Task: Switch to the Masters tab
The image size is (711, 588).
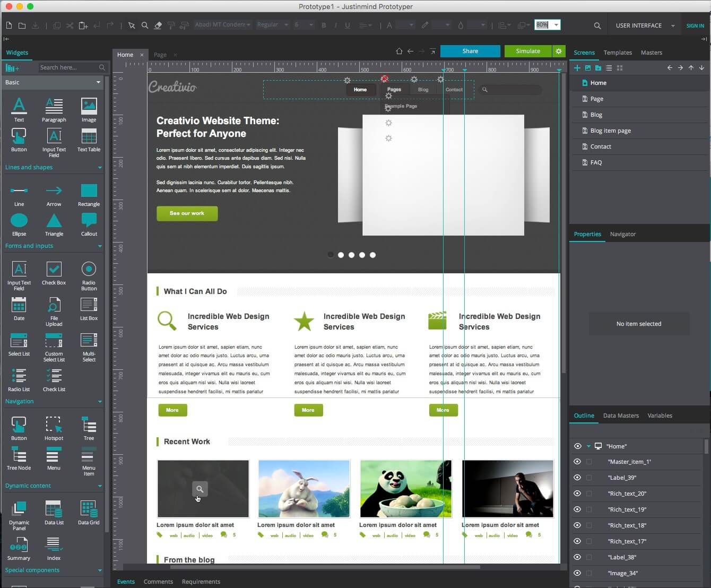Action: 651,53
